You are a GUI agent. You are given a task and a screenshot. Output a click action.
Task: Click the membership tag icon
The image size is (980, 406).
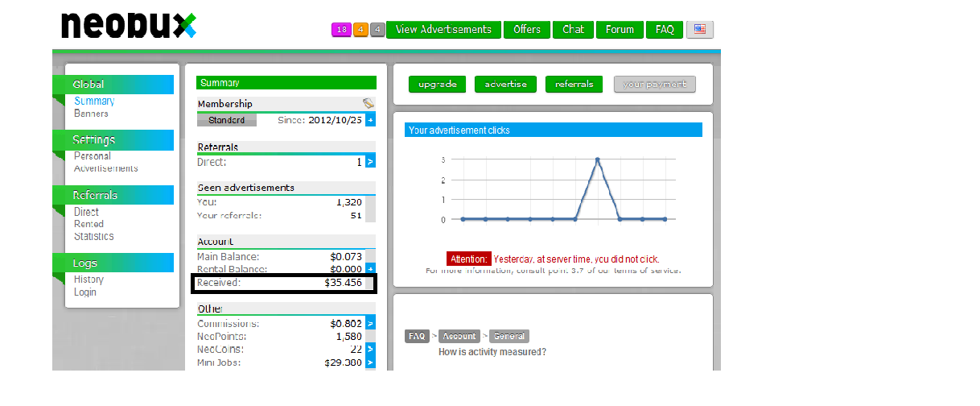click(x=369, y=103)
